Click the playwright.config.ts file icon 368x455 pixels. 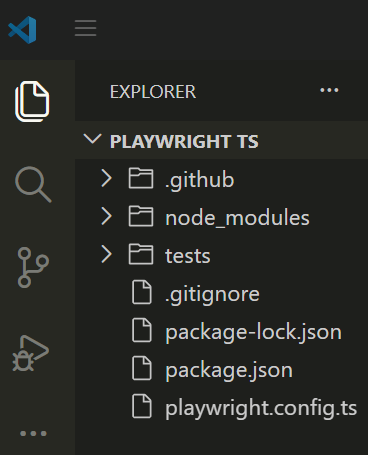tap(142, 406)
